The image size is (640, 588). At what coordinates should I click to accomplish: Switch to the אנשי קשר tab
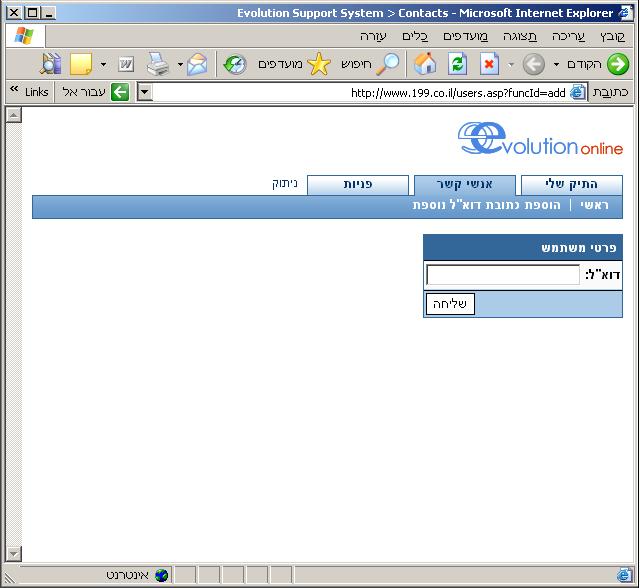pos(465,185)
